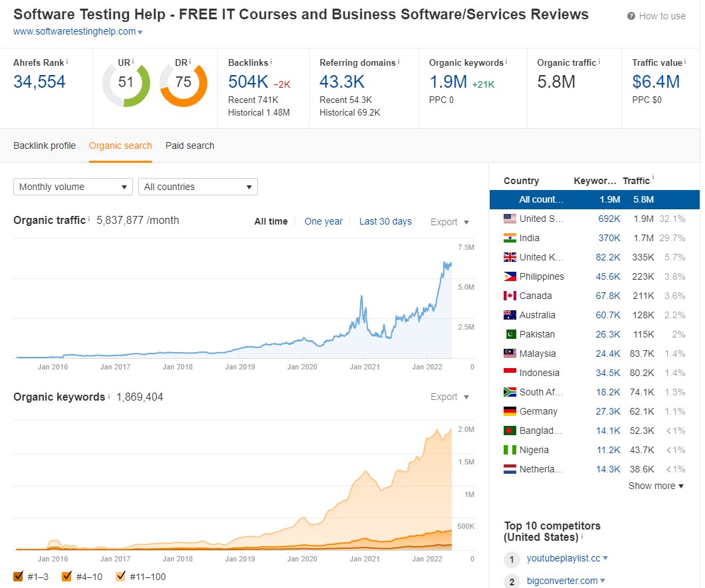Click the United States flag icon
The height and width of the screenshot is (588, 705).
pos(509,219)
